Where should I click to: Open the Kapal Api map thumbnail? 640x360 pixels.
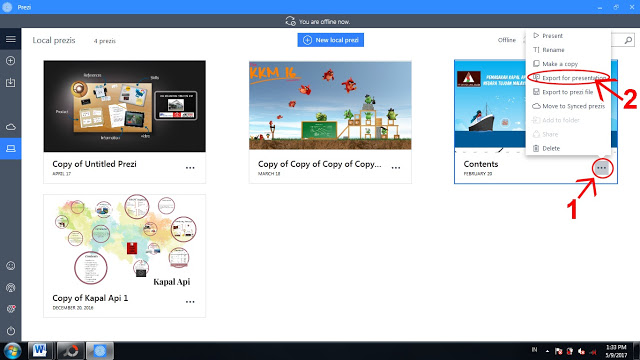[x=124, y=242]
